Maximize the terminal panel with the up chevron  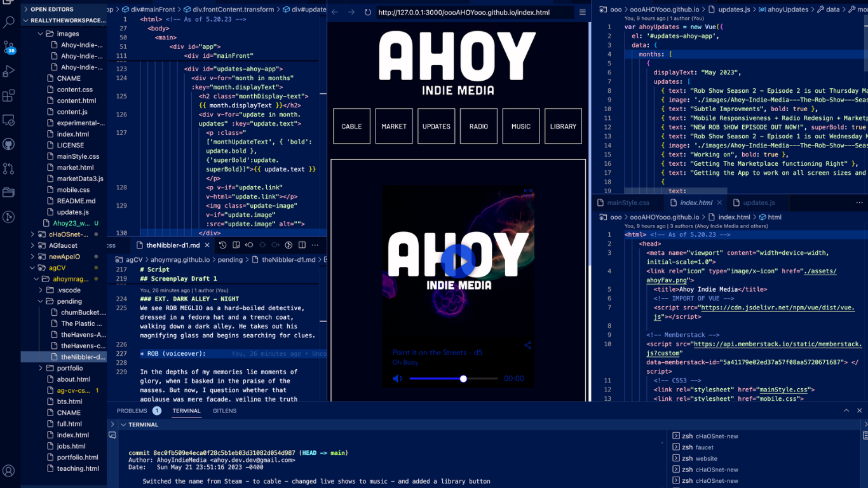[846, 411]
